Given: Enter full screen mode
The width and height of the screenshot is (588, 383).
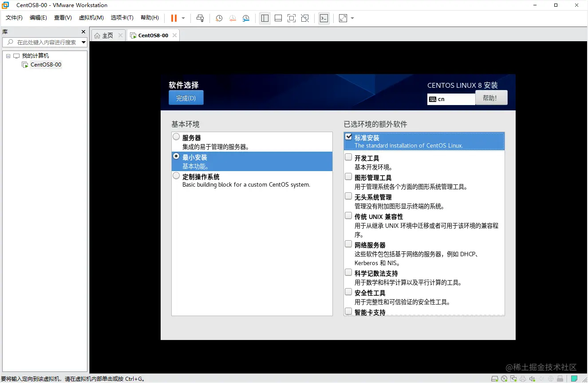Looking at the screenshot, I should coord(291,18).
